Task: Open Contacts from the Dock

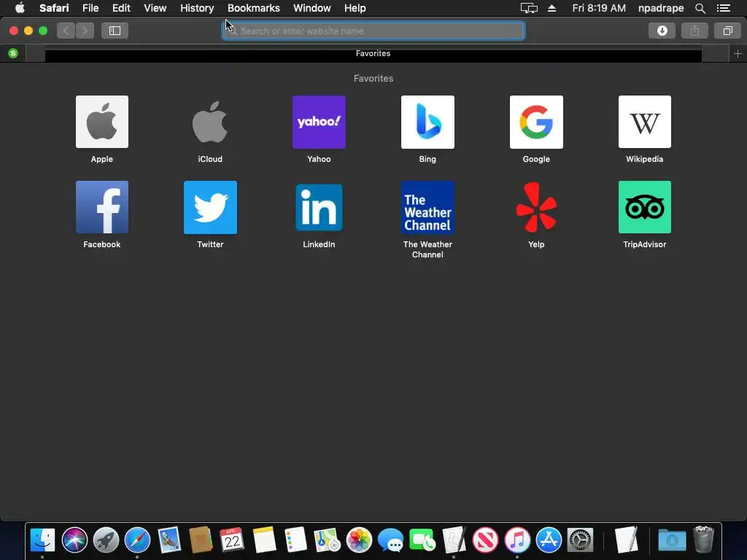Action: click(201, 540)
